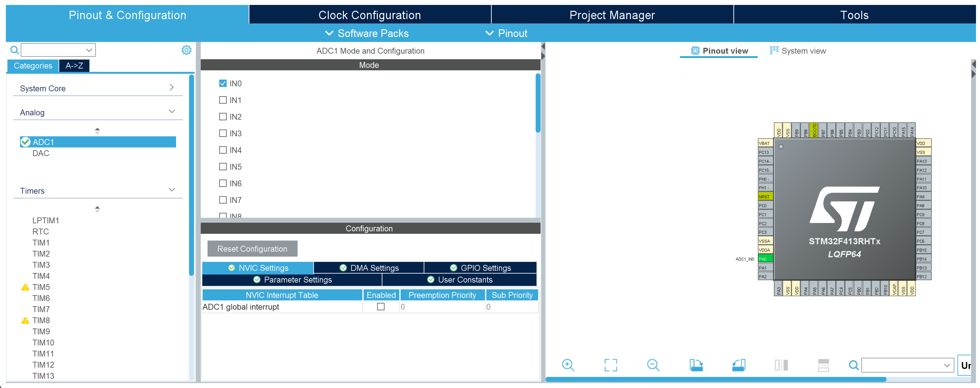Click the rotate clockwise chip icon
Image resolution: width=980 pixels, height=388 pixels.
[696, 365]
